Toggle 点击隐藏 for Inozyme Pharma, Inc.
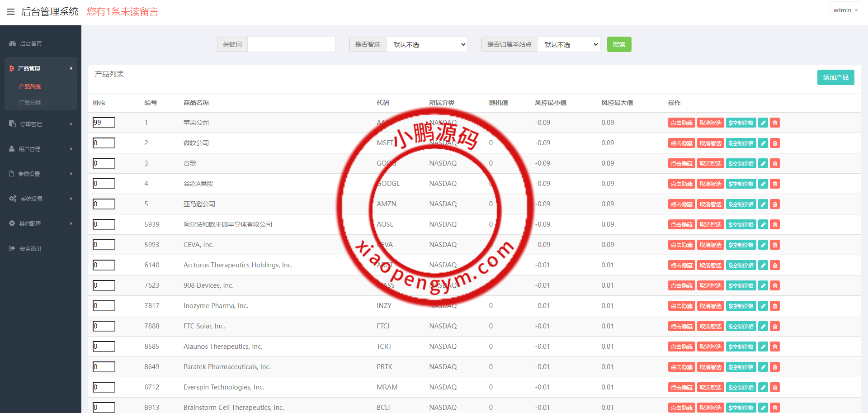Image resolution: width=868 pixels, height=413 pixels. point(681,306)
